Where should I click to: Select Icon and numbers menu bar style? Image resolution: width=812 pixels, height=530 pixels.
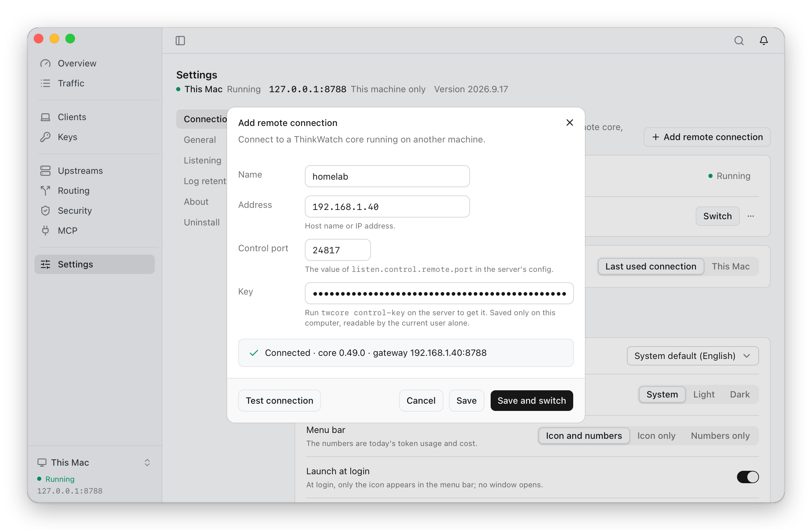(584, 436)
